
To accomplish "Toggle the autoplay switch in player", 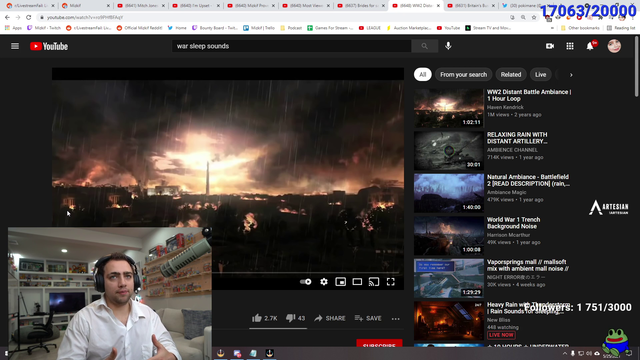I will (305, 282).
